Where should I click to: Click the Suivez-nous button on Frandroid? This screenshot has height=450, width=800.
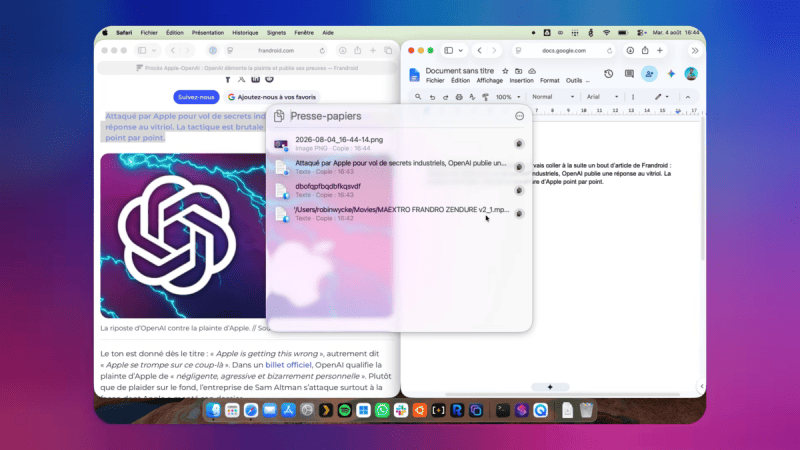click(196, 97)
